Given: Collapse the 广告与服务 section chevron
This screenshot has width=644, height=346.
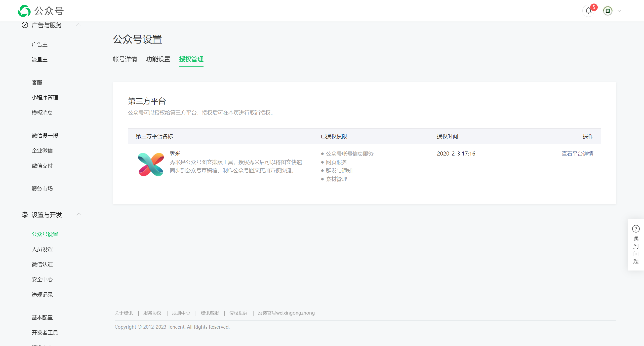Looking at the screenshot, I should click(79, 25).
